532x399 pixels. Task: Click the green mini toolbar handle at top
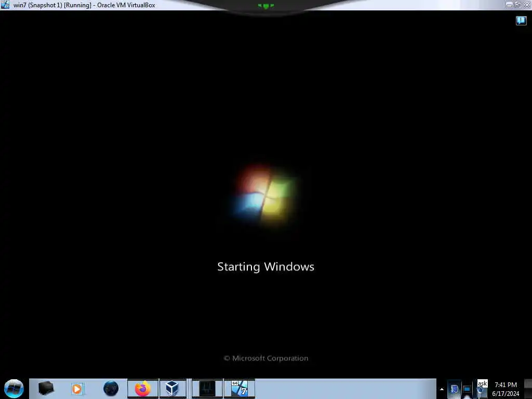(x=265, y=6)
